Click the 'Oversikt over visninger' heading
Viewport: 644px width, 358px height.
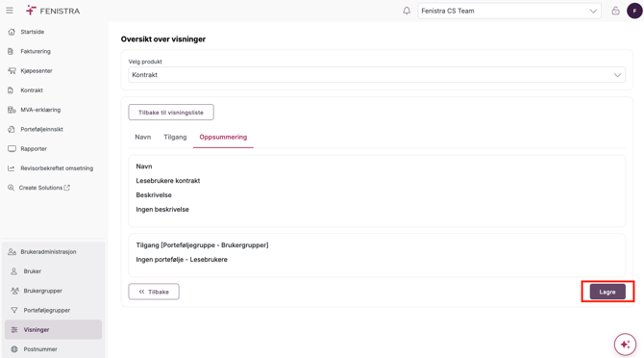(x=163, y=39)
